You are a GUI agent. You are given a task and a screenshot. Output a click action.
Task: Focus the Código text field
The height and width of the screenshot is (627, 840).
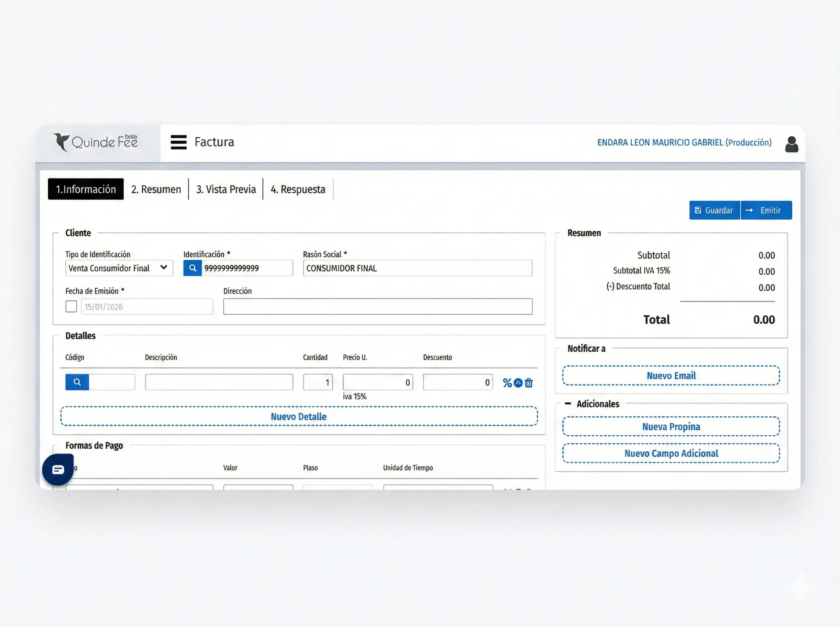click(x=112, y=382)
